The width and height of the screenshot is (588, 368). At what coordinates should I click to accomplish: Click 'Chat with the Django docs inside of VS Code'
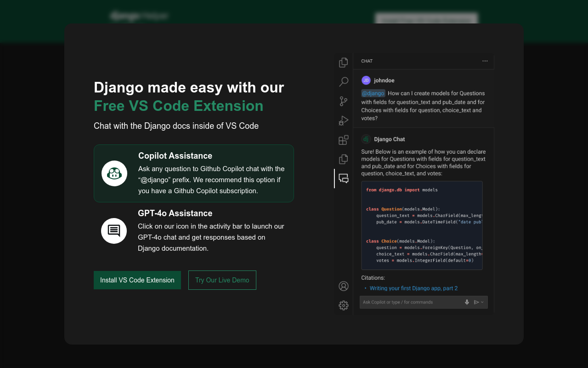(176, 126)
